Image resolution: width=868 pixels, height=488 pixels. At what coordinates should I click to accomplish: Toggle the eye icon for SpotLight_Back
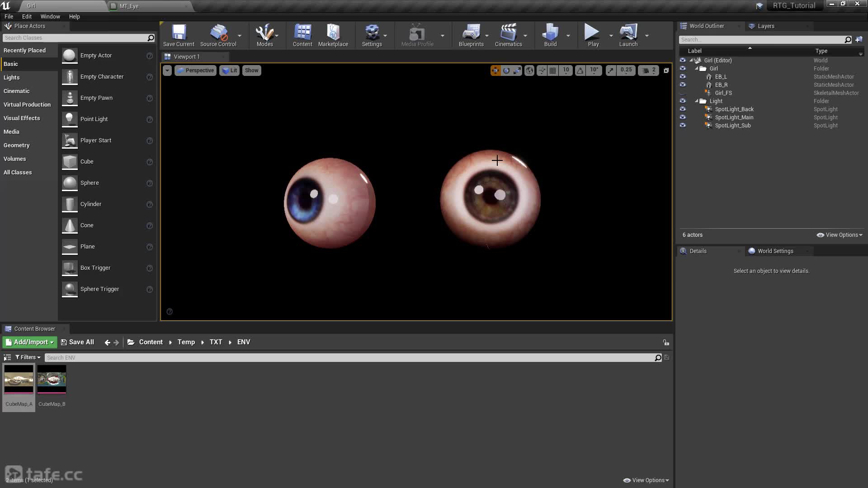(x=683, y=109)
